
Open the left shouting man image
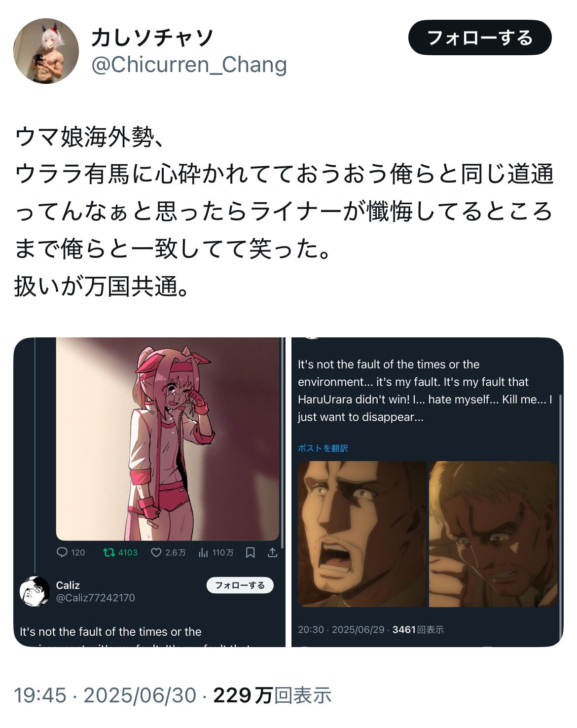[x=362, y=534]
